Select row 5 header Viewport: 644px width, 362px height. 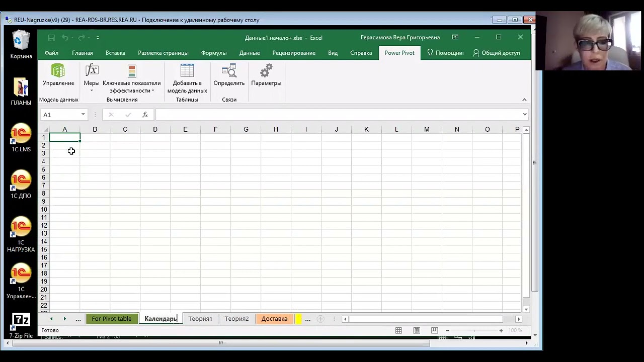pyautogui.click(x=44, y=169)
